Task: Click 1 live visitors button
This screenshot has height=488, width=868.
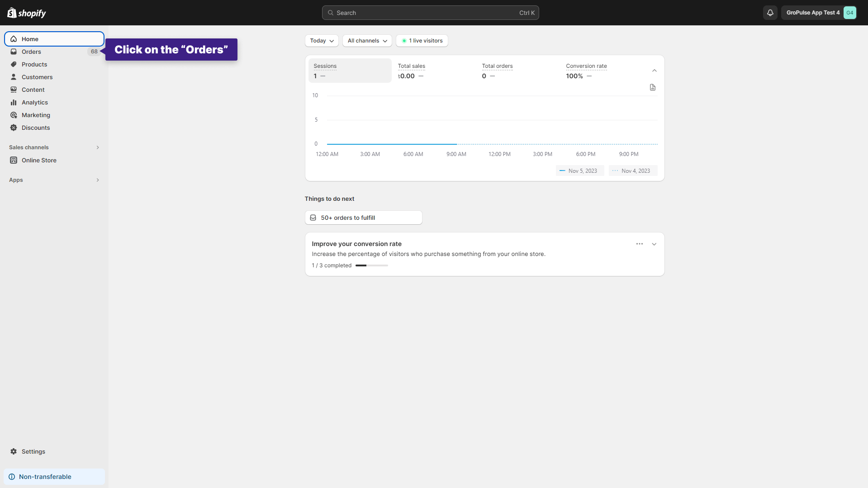Action: (422, 41)
